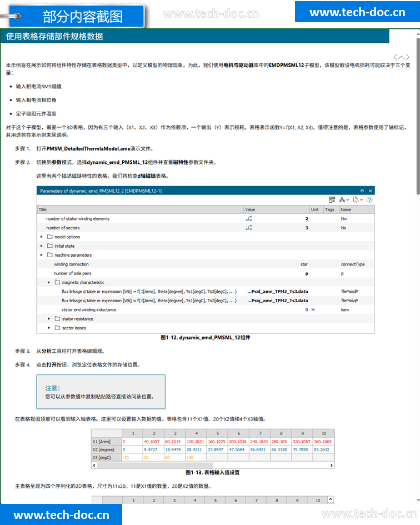Collapse the magnetic characteristic folder
The image size is (420, 525).
point(49,283)
